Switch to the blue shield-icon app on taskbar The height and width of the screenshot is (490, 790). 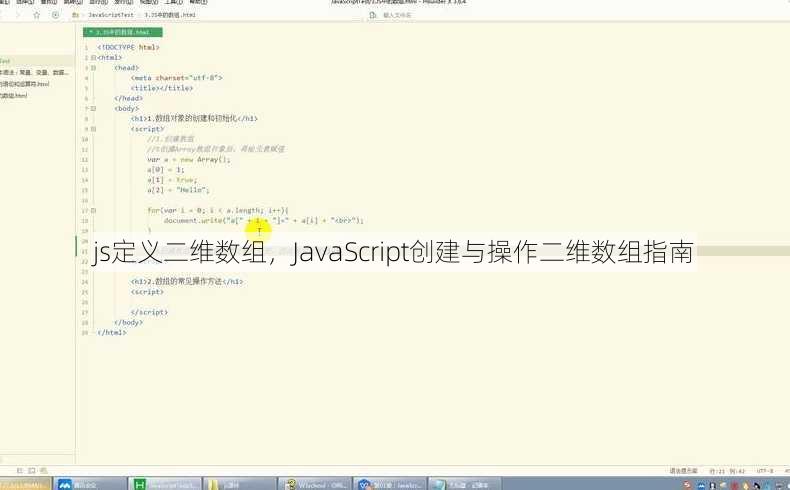[389, 484]
